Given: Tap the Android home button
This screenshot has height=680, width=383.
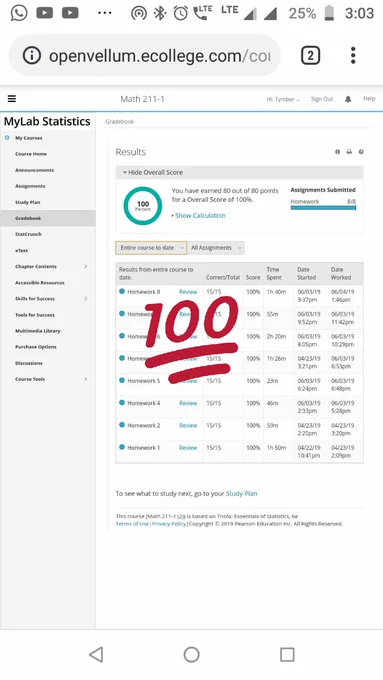Looking at the screenshot, I should point(191,654).
